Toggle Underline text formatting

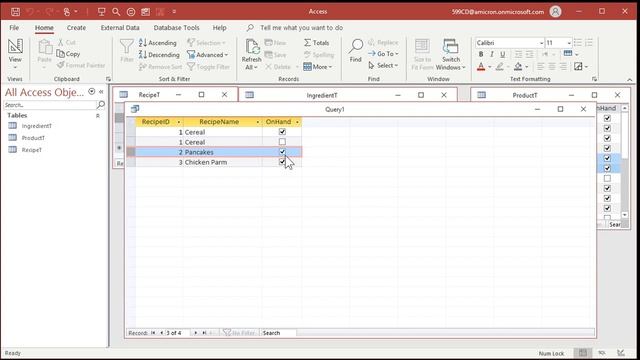tap(502, 54)
